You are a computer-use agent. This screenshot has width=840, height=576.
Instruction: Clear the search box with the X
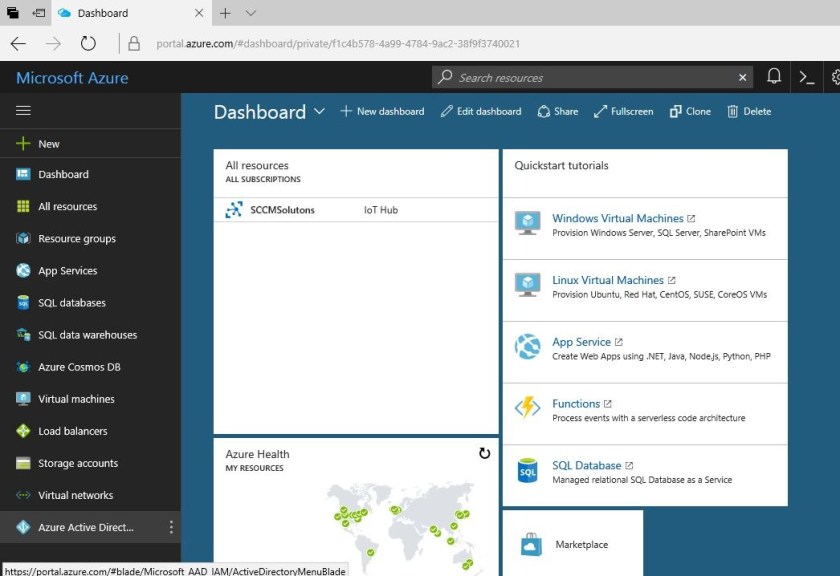click(x=743, y=77)
